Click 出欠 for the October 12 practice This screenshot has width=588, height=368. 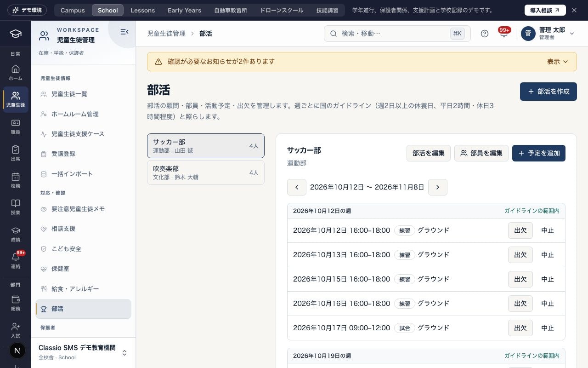point(520,230)
